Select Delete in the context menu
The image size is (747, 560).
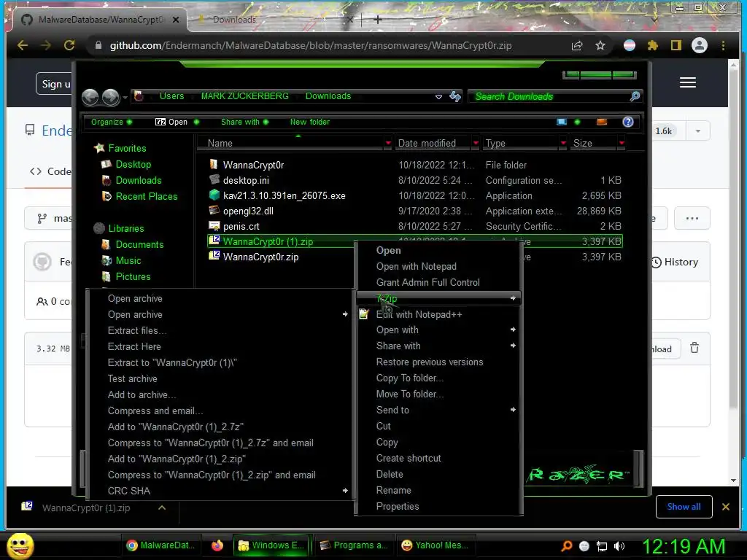pyautogui.click(x=438, y=474)
